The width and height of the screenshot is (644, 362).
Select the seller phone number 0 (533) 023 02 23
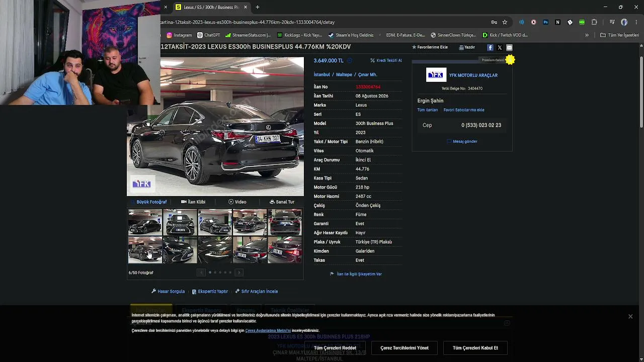click(481, 125)
